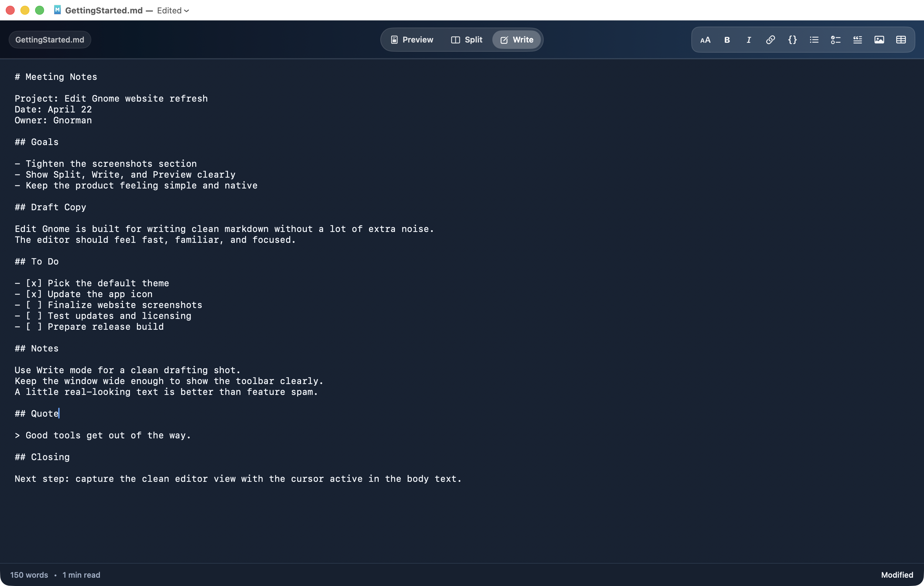The image size is (924, 586).
Task: Insert table from toolbar
Action: point(901,40)
